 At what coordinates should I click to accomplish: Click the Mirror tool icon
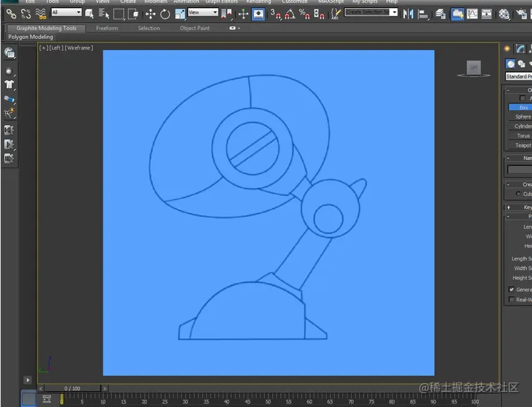click(x=408, y=14)
